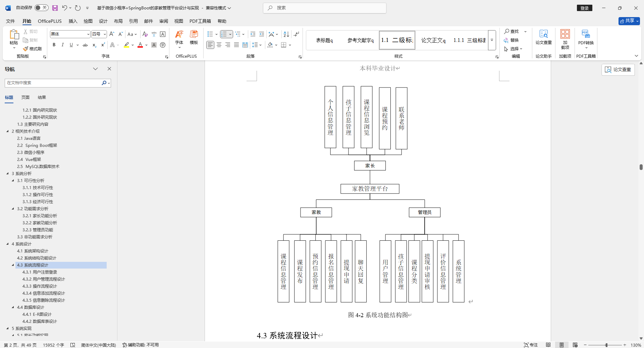Apply the current font color
The image size is (644, 348).
[140, 45]
